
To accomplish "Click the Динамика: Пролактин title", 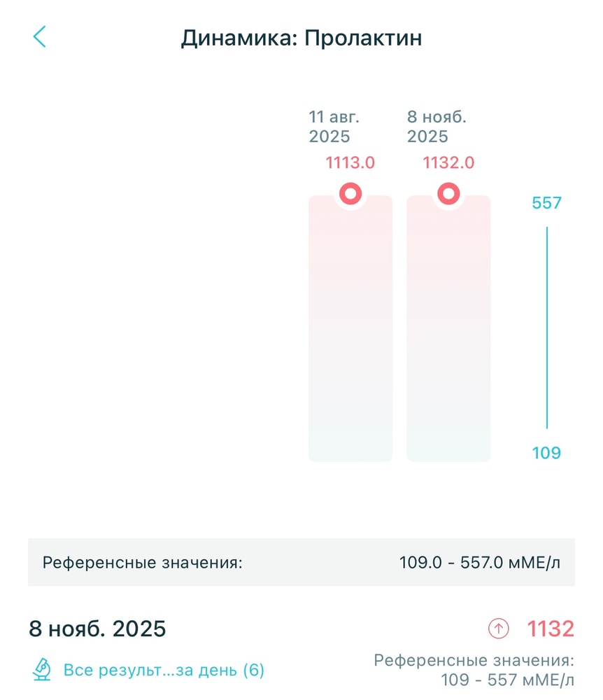I will 301,37.
